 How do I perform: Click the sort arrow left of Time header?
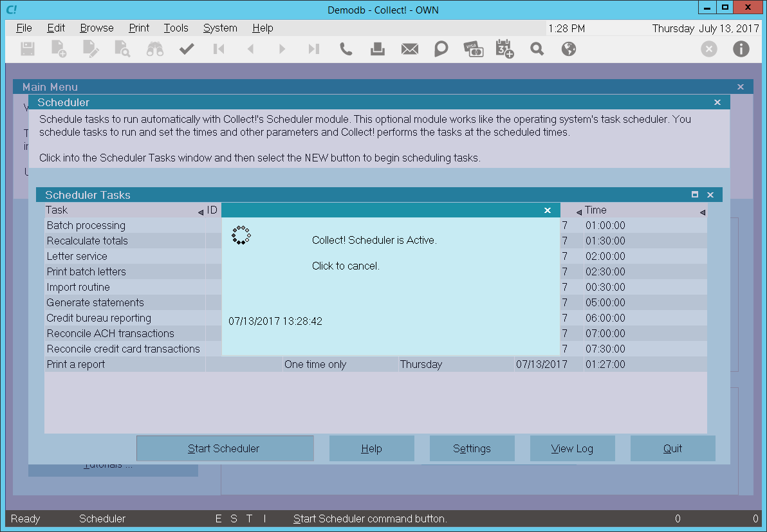coord(579,212)
